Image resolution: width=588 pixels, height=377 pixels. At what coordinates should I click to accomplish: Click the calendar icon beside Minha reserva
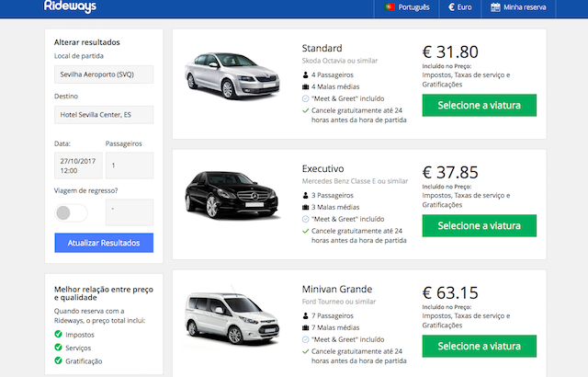coord(495,7)
